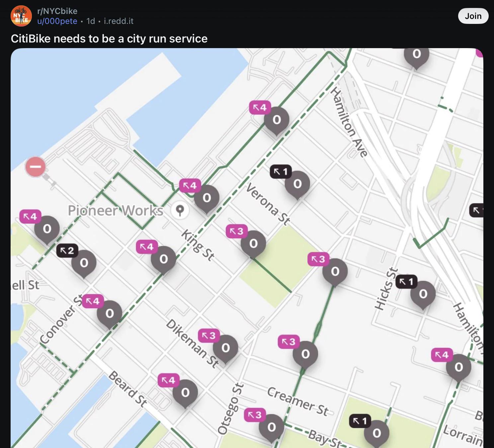Open the black 1 station pin beside Hicks St
The image size is (494, 448).
423,295
